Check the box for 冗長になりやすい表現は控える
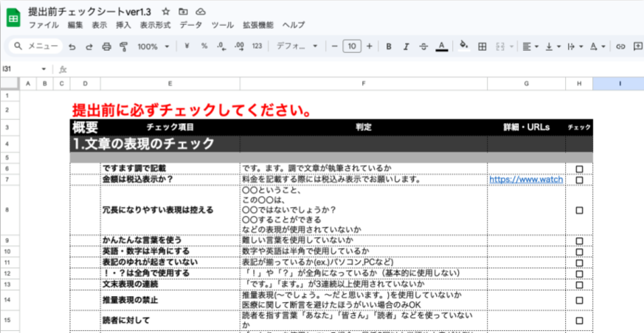The width and height of the screenshot is (644, 333). click(x=579, y=211)
